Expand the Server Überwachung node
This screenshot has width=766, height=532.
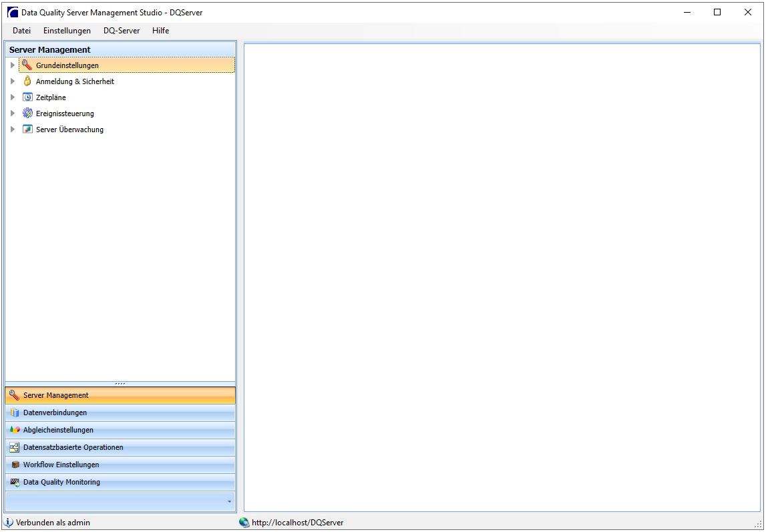click(13, 129)
